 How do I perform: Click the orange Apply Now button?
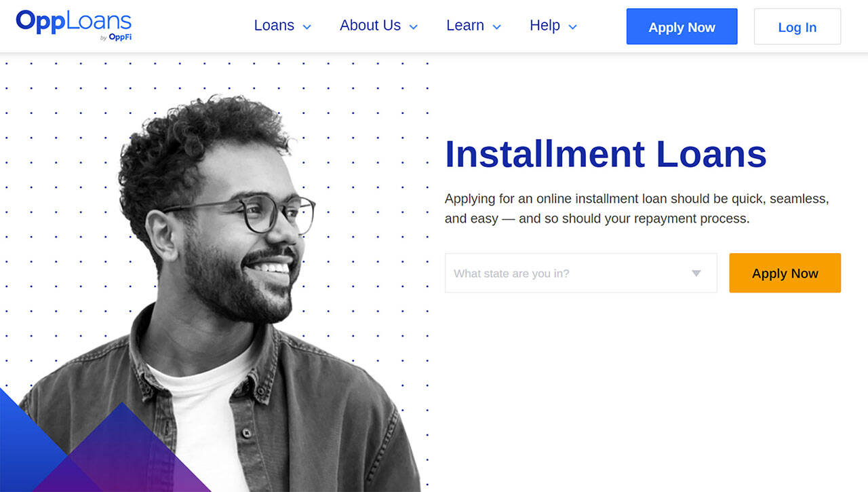(785, 273)
